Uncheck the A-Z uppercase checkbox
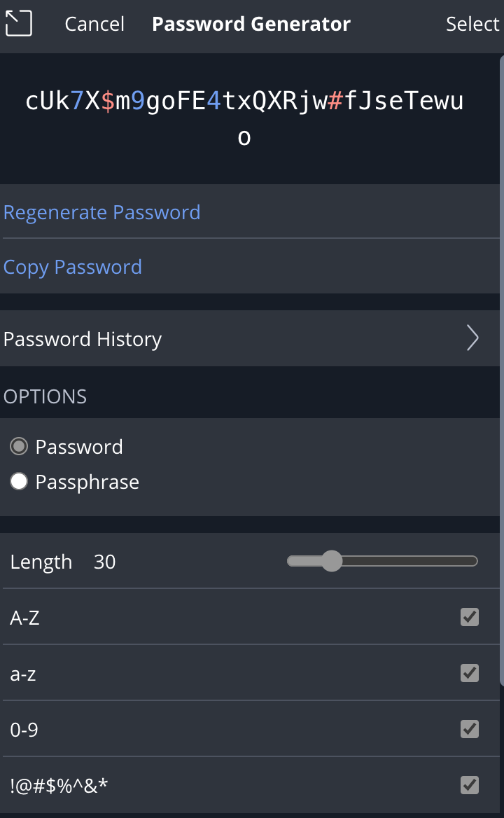Viewport: 504px width, 818px height. coord(470,617)
